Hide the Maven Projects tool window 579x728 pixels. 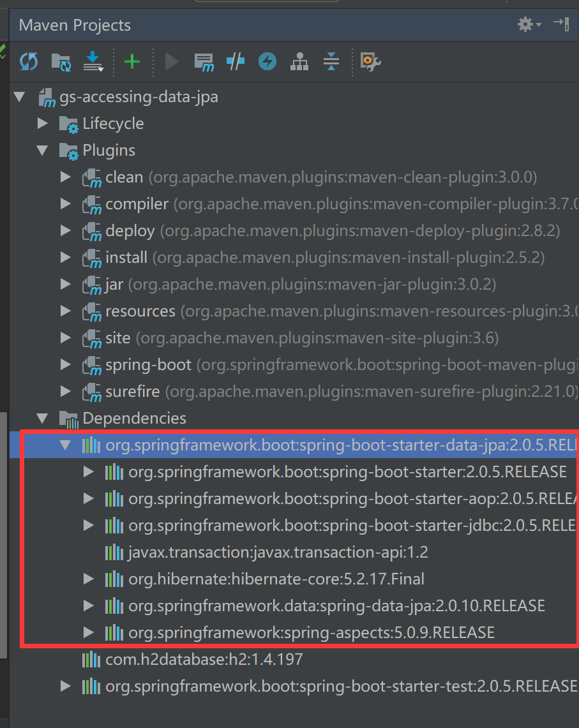tap(561, 24)
